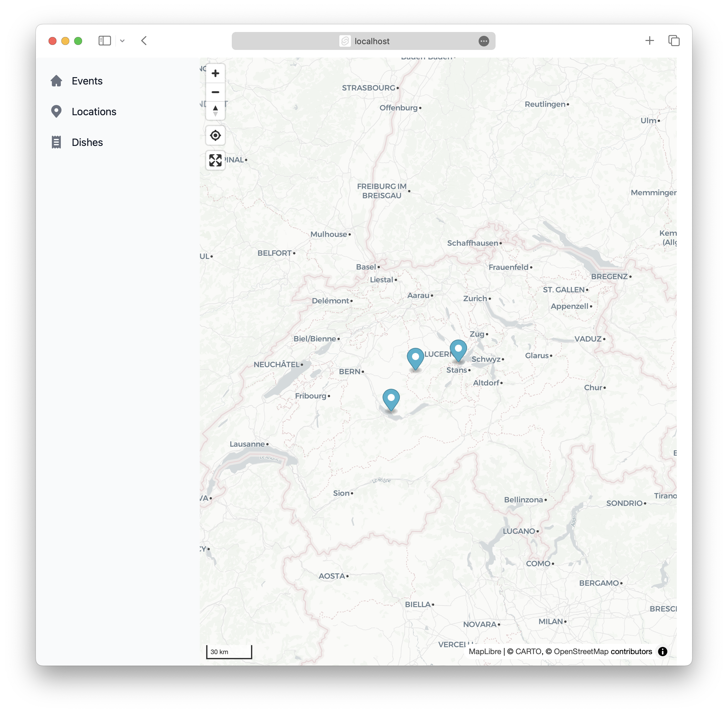Screen dimensions: 728x713
Task: Open the CARTO attribution link
Action: [x=528, y=652]
